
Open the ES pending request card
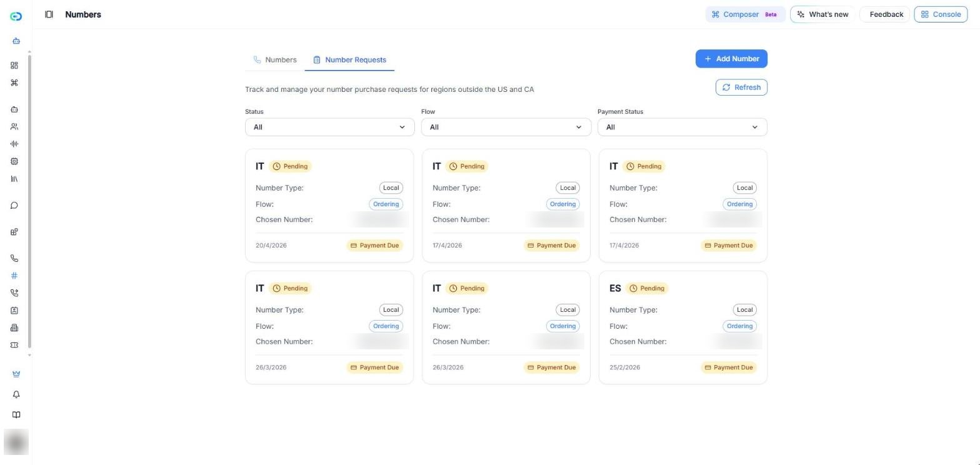(x=683, y=327)
